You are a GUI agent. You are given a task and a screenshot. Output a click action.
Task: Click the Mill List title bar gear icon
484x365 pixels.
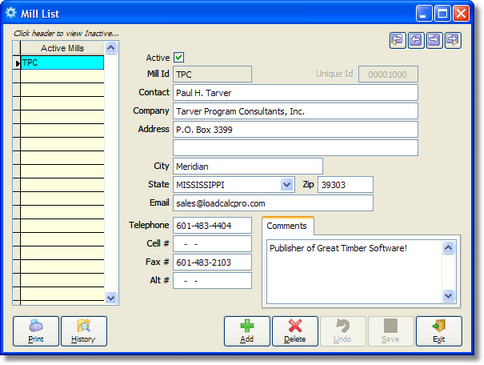click(11, 13)
